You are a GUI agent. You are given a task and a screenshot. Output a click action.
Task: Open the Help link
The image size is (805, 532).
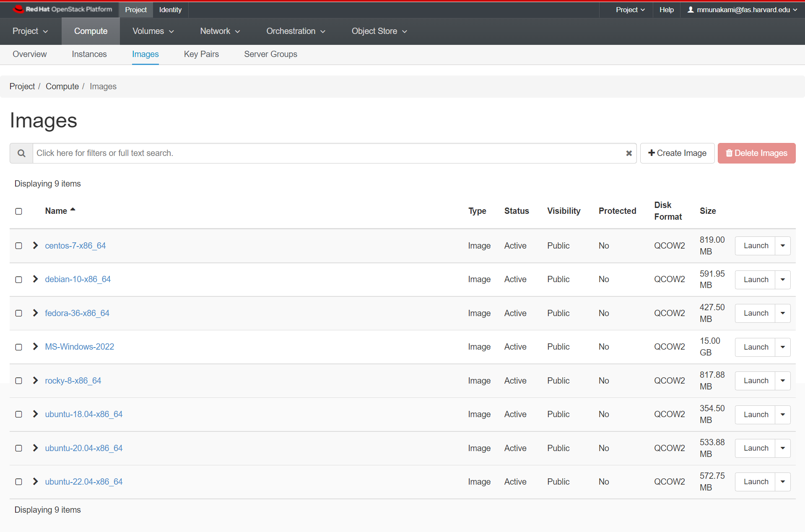[x=667, y=10]
